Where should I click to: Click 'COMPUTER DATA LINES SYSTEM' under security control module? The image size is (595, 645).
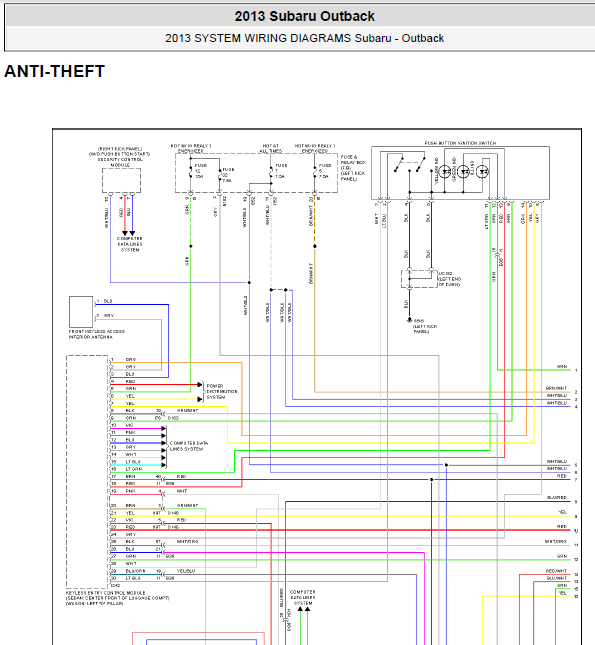pyautogui.click(x=130, y=244)
